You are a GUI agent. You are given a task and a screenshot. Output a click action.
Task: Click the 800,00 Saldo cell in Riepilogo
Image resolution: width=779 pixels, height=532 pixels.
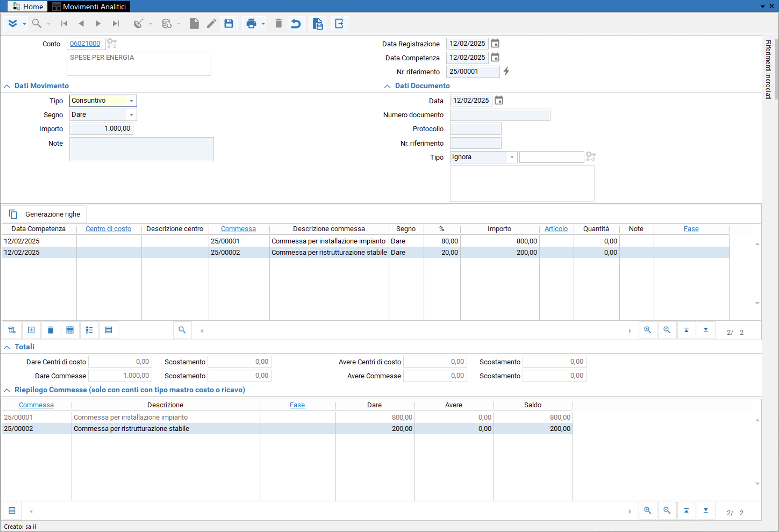(533, 418)
